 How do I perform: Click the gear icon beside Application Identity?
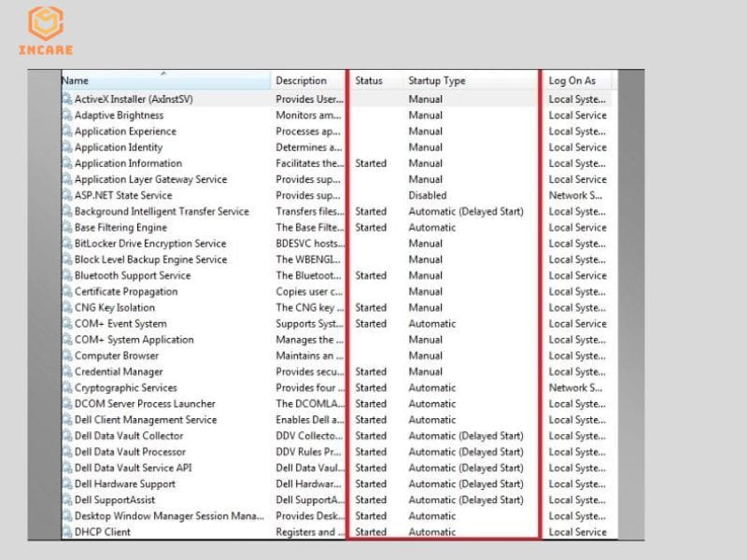67,147
